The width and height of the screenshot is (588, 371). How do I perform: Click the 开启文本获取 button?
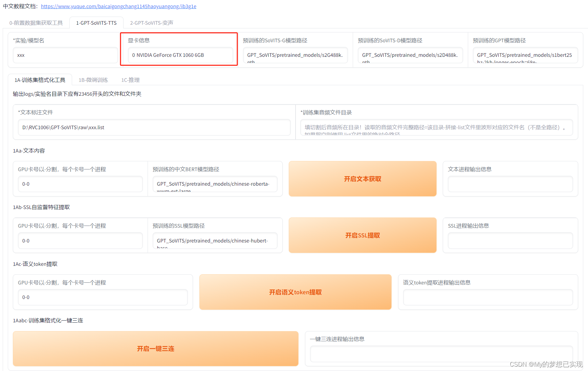[x=362, y=179]
